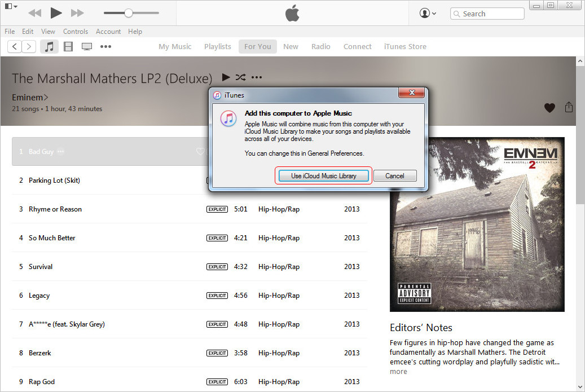
Task: Open the View menu
Action: 48,32
